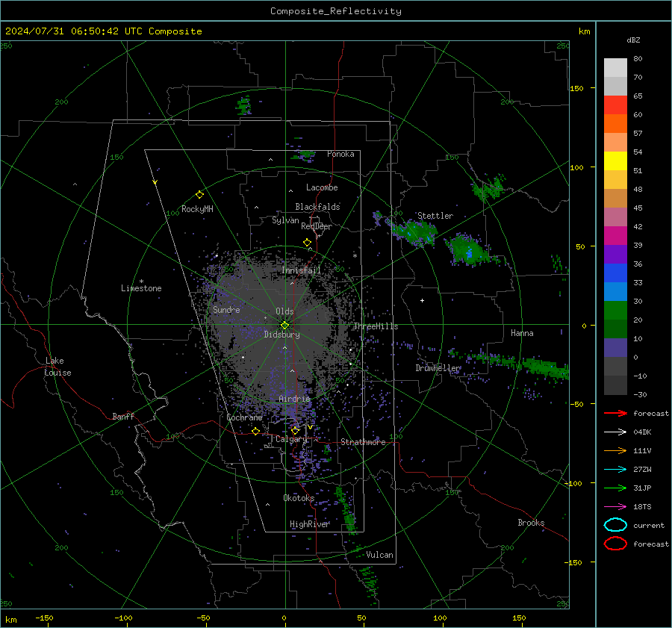Click the RedDeer city label
Screen dimensions: 672x628
pos(317,226)
